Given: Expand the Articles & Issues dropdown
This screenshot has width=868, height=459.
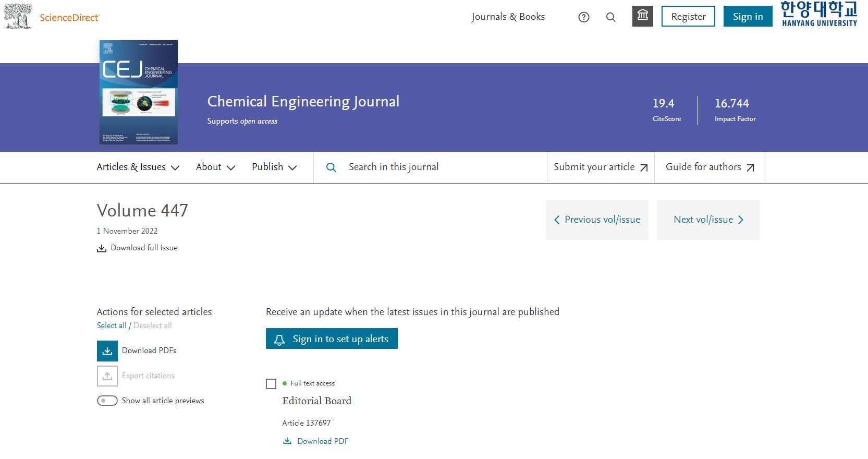Looking at the screenshot, I should 138,167.
